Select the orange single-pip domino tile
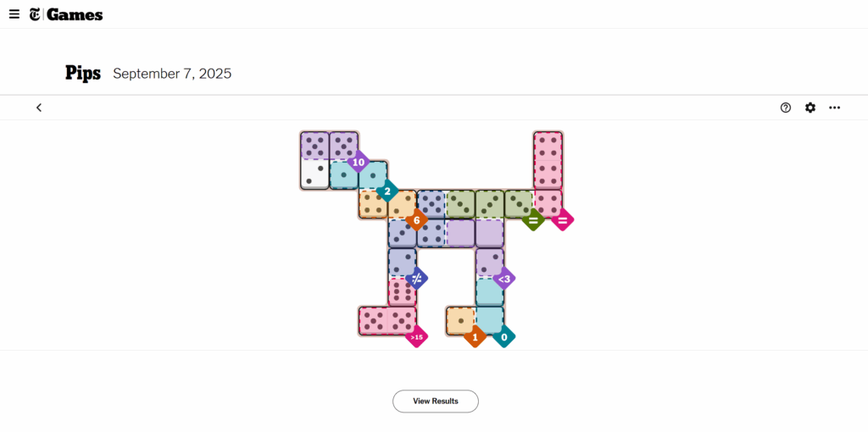Image resolution: width=868 pixels, height=432 pixels. (x=460, y=320)
